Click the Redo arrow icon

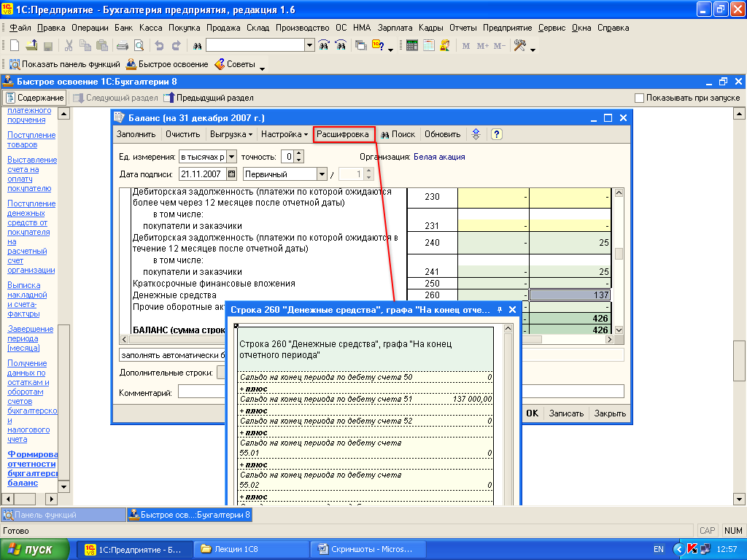(177, 46)
